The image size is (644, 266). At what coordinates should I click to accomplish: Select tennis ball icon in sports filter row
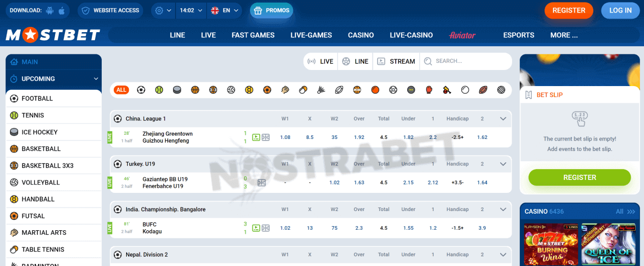pyautogui.click(x=159, y=90)
